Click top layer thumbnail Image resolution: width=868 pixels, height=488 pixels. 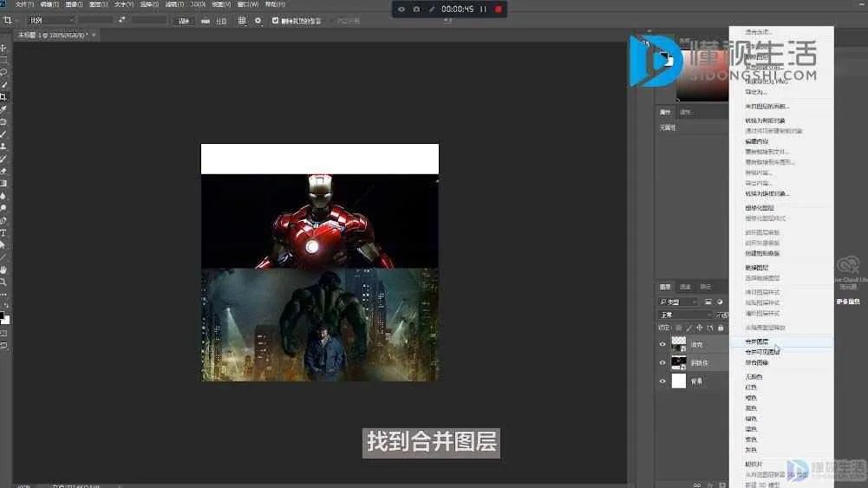click(679, 344)
